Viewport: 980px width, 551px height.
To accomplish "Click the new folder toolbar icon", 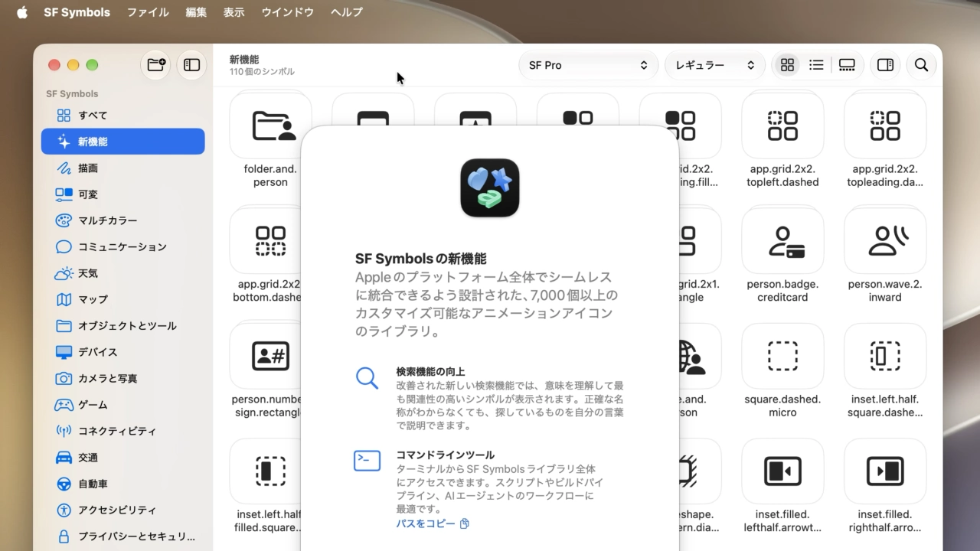I will [156, 65].
